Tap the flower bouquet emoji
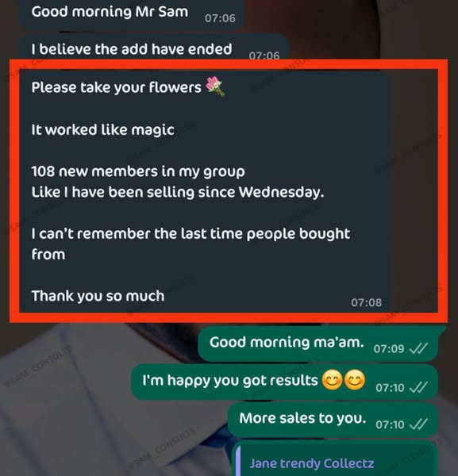Viewport: 458px width, 476px height. pos(215,86)
